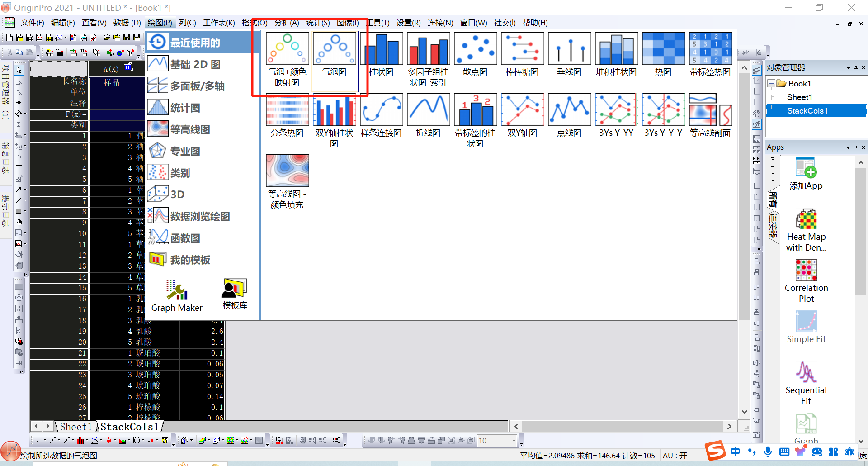Select the 气泡图 bubble chart icon
This screenshot has width=868, height=466.
click(x=334, y=49)
